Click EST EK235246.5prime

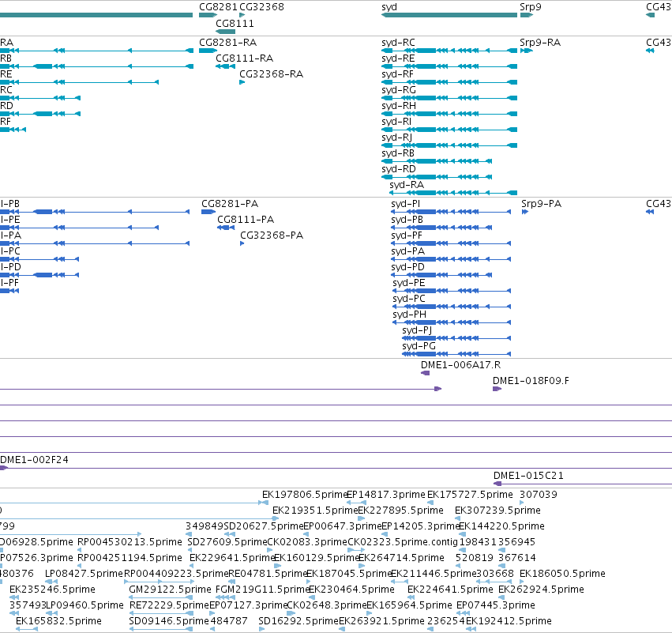(52, 590)
